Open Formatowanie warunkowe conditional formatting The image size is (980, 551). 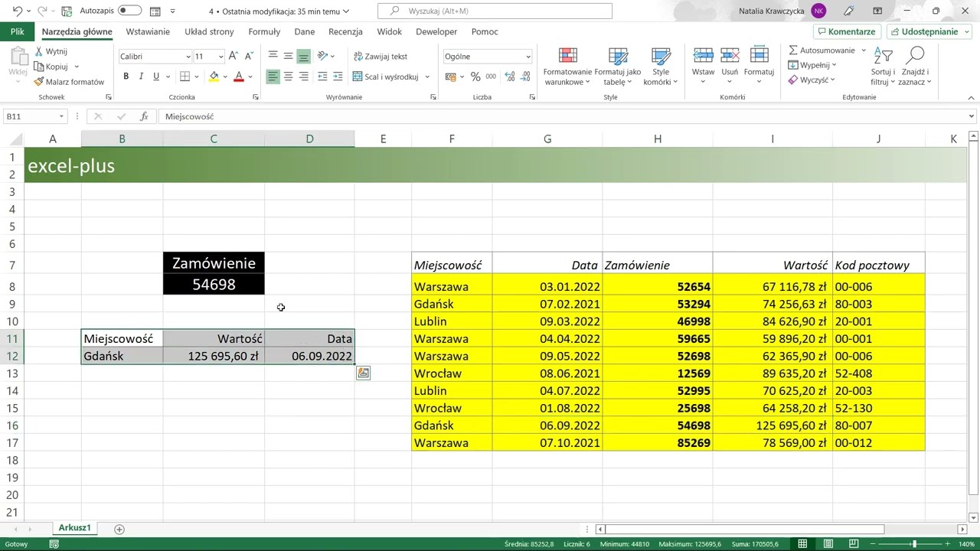567,67
